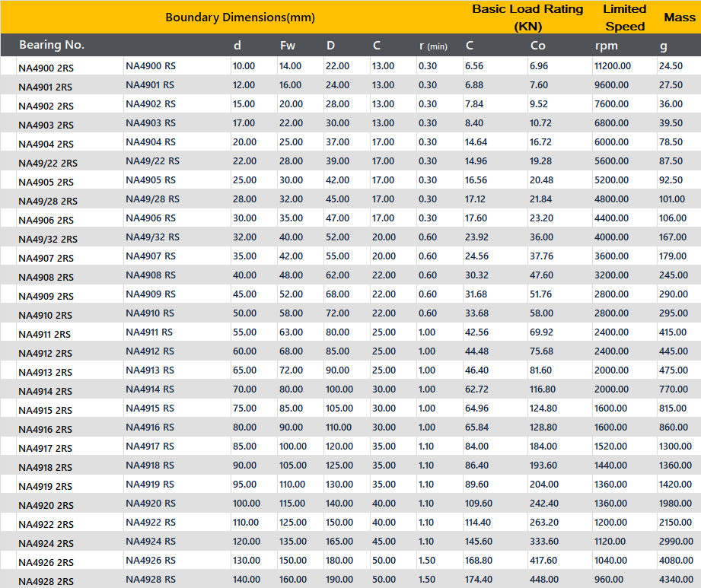Click the 'Basic Load Rating (KN)' header
Image resolution: width=701 pixels, height=588 pixels.
coord(527,17)
